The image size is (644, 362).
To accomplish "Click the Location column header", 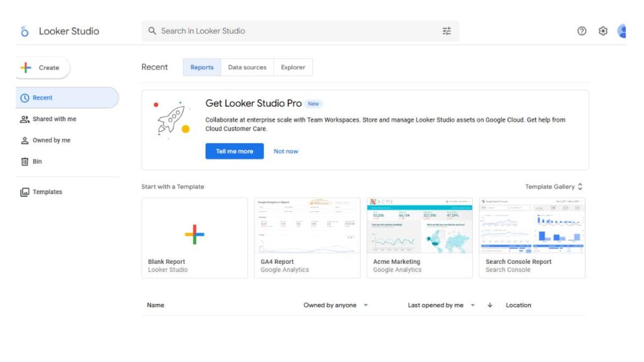I will click(518, 305).
